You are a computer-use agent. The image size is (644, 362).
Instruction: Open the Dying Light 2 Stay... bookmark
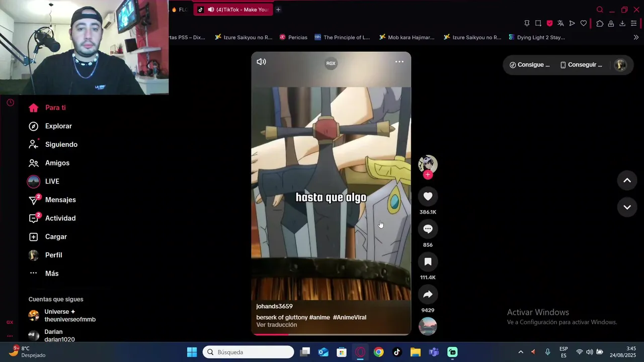pyautogui.click(x=536, y=37)
